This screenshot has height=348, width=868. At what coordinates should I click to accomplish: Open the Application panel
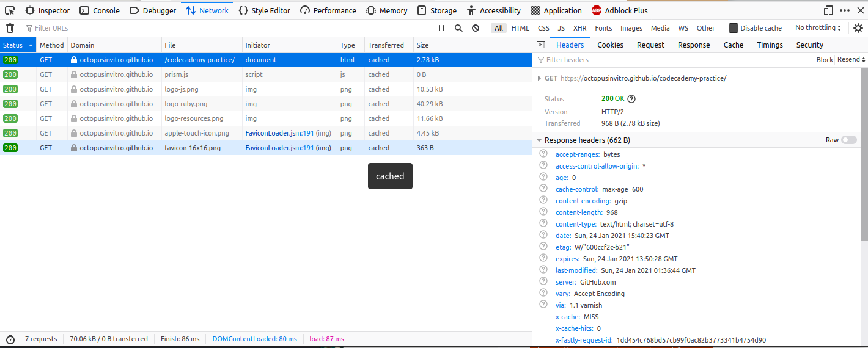(x=556, y=10)
